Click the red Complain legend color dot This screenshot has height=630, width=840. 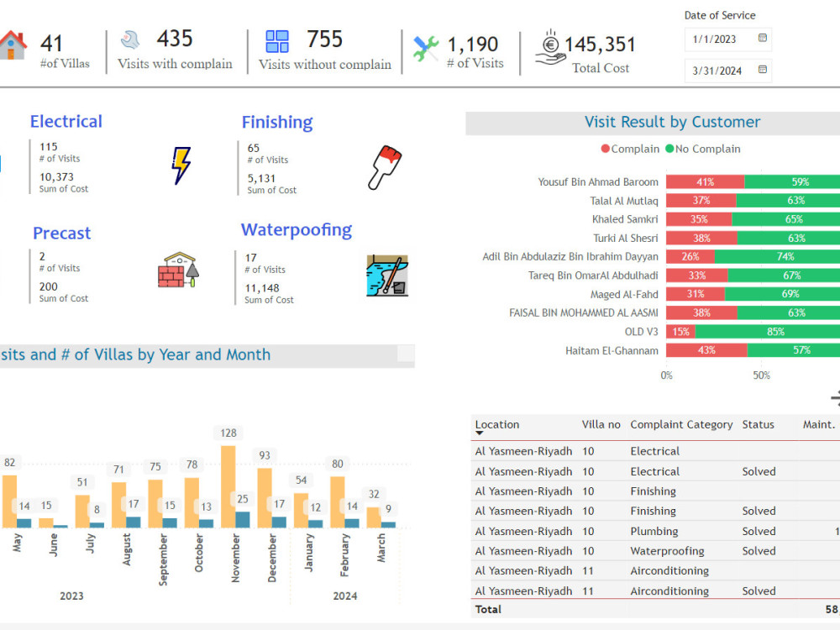pos(606,149)
